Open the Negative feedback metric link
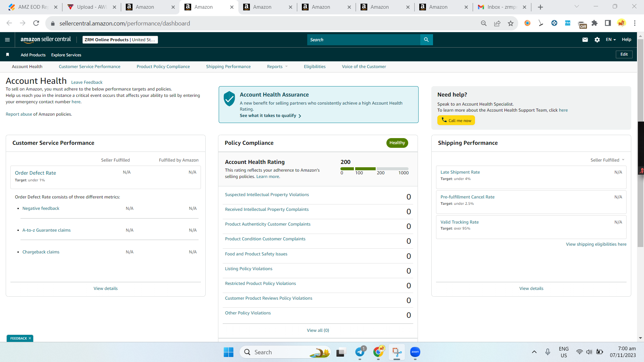This screenshot has width=644, height=362. (41, 208)
